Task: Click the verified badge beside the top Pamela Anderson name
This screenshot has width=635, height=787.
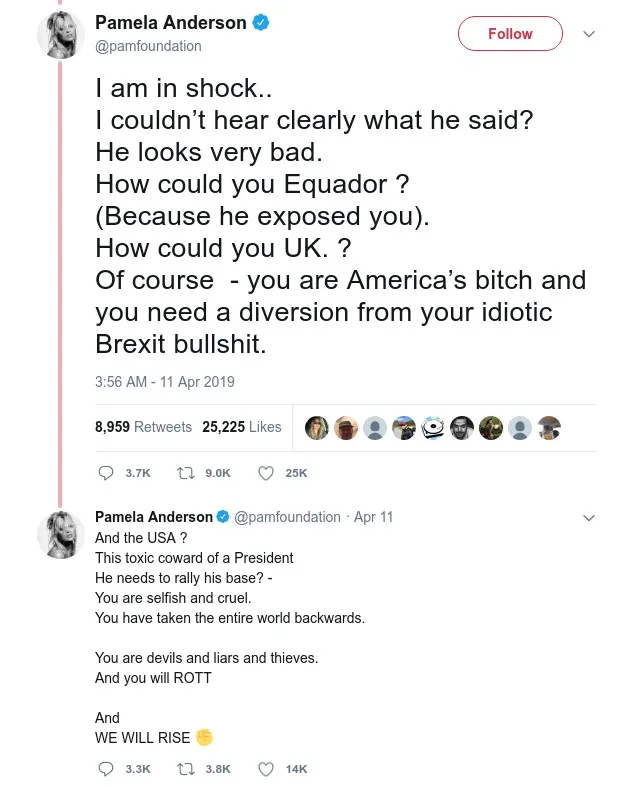Action: click(x=261, y=23)
